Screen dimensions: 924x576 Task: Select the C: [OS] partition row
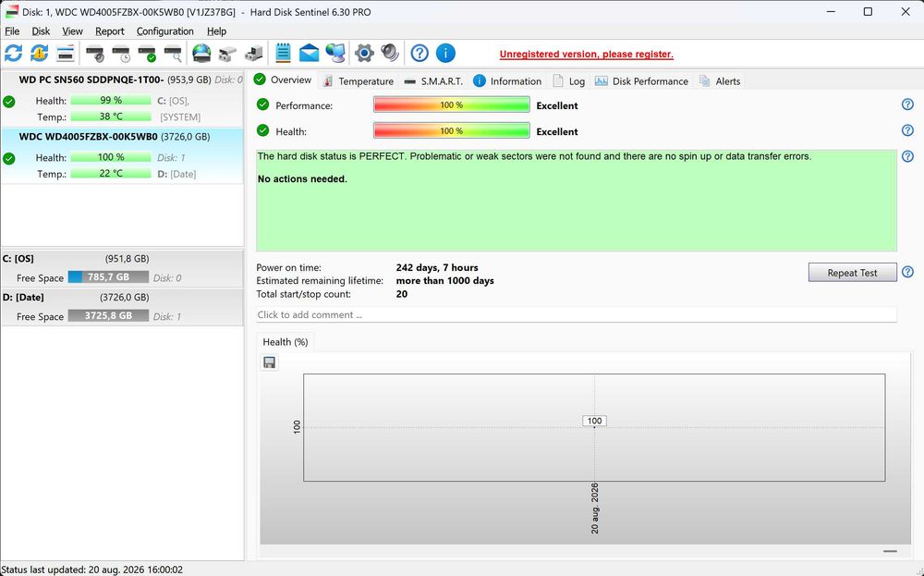[x=122, y=268]
